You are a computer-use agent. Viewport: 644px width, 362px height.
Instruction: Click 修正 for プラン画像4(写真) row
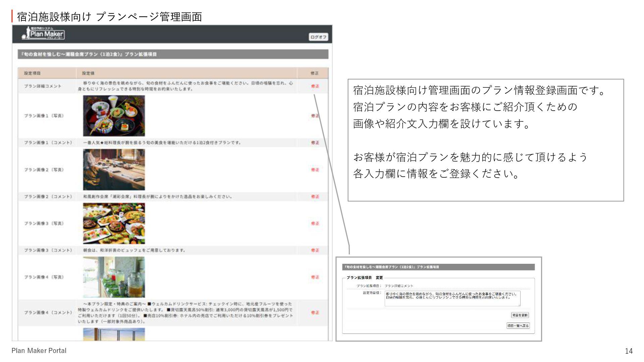(x=315, y=277)
